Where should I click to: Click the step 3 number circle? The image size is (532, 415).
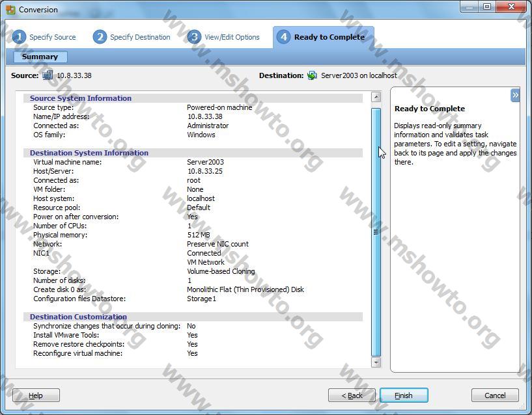[194, 37]
